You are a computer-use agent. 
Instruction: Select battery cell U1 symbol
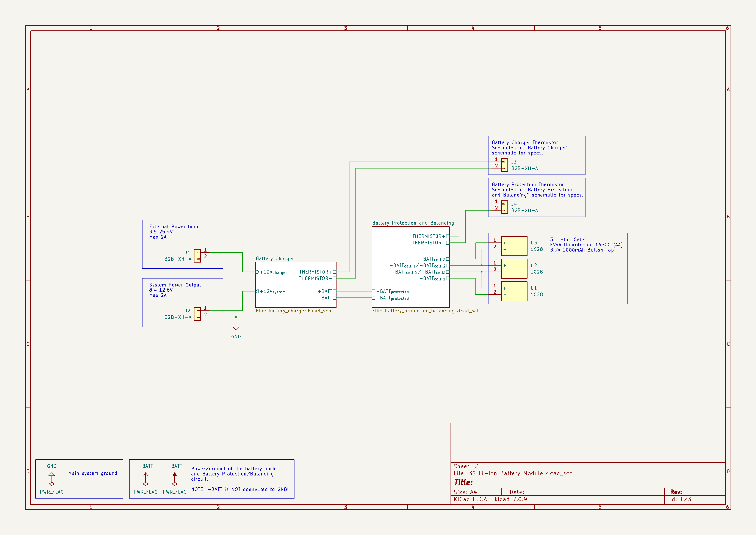[514, 291]
